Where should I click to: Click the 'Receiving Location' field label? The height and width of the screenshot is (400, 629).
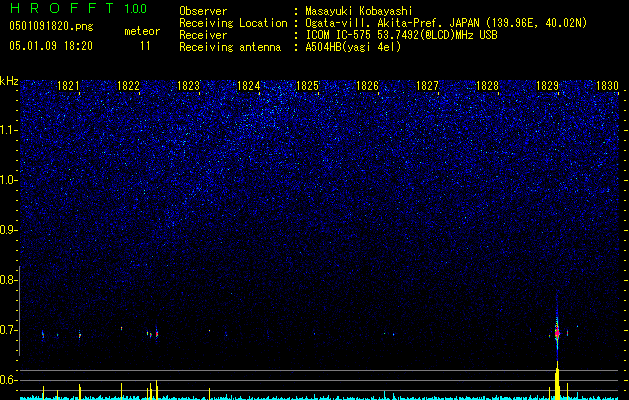(233, 23)
